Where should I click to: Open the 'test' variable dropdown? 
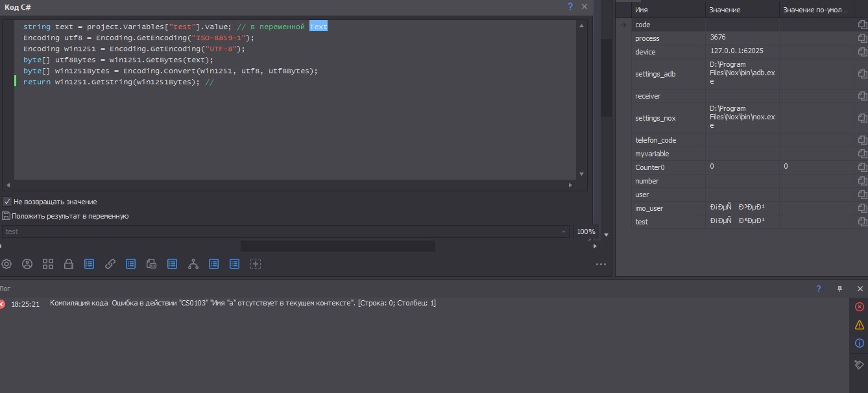tap(563, 232)
